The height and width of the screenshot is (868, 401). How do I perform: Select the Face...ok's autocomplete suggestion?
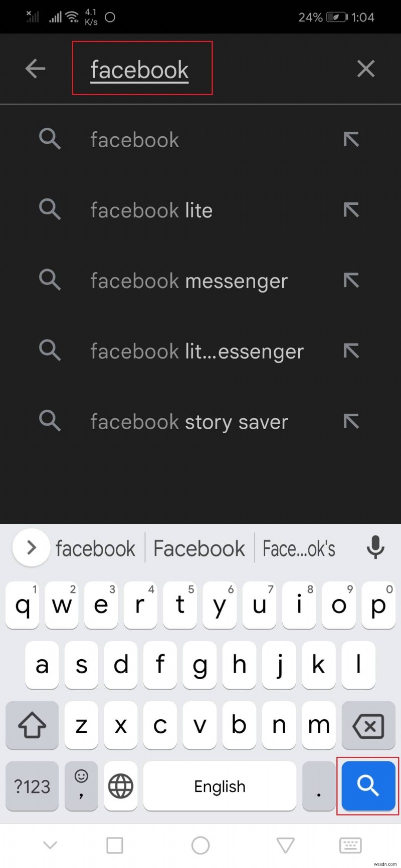[299, 548]
